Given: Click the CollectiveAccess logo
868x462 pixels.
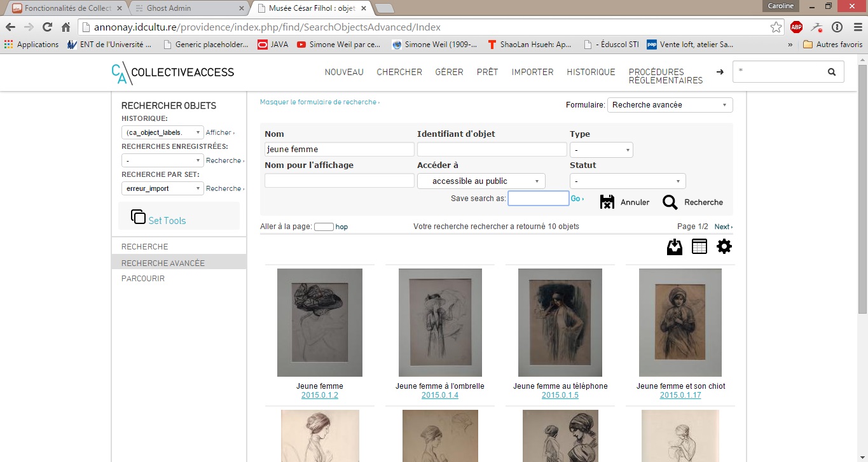Looking at the screenshot, I should 172,73.
